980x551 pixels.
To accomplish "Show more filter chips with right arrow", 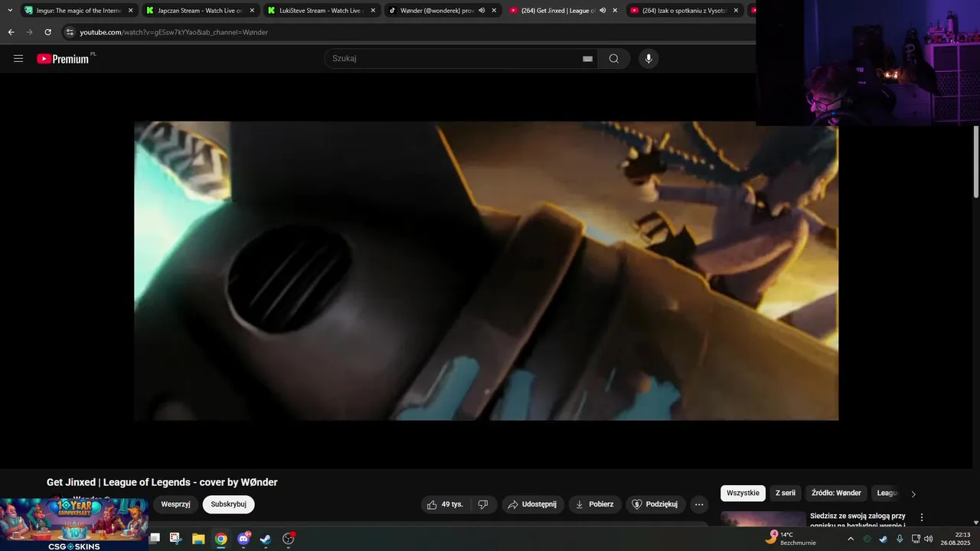I will (x=913, y=494).
